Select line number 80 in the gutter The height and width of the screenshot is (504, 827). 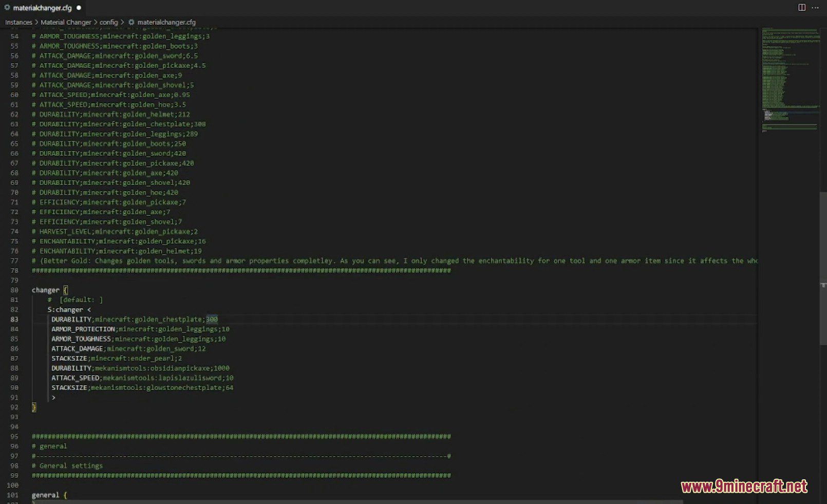tap(14, 290)
